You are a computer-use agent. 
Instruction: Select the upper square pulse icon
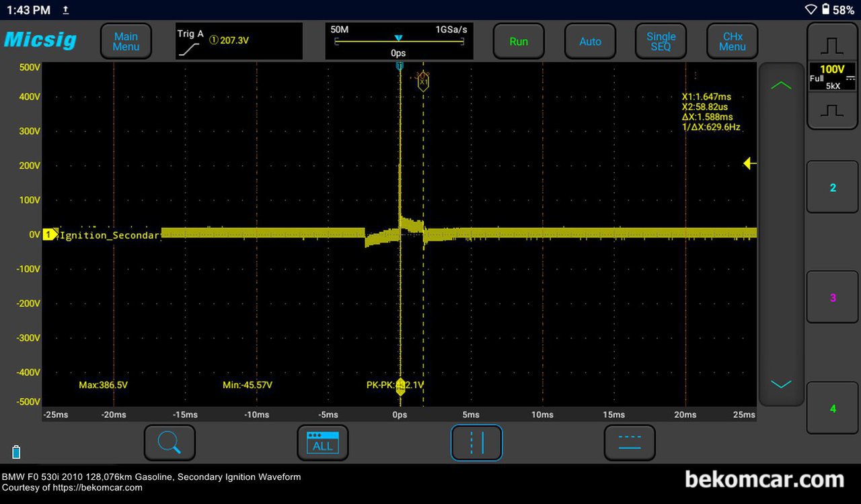pyautogui.click(x=832, y=45)
